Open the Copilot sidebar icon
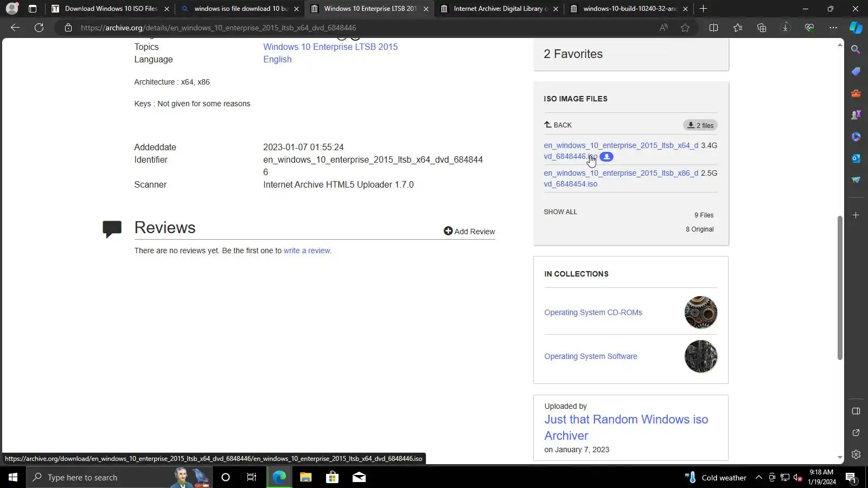Screen dimensions: 868x488 tap(856, 28)
